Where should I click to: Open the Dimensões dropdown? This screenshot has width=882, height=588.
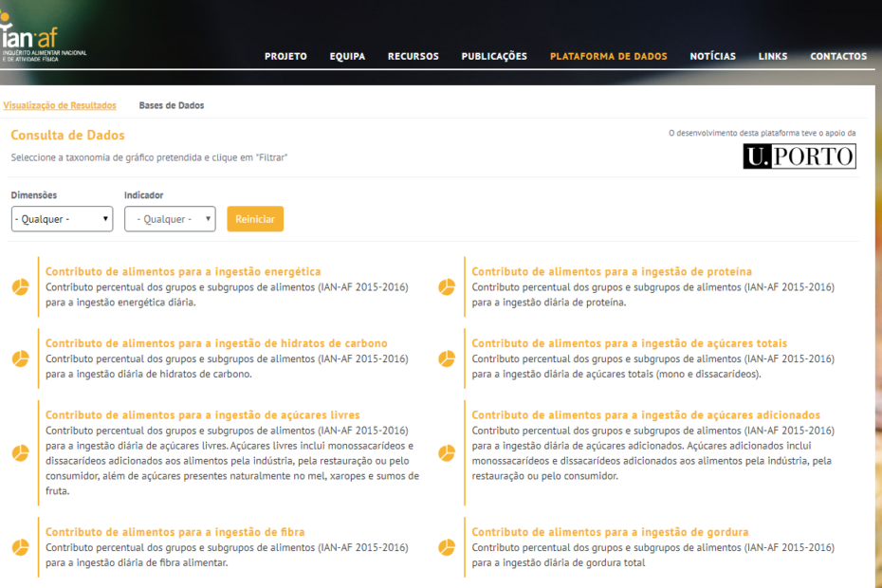click(62, 219)
